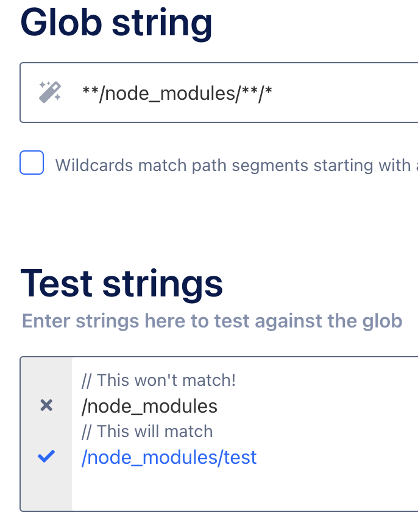Click the blue checkmark match icon
The width and height of the screenshot is (418, 532).
pos(46,457)
